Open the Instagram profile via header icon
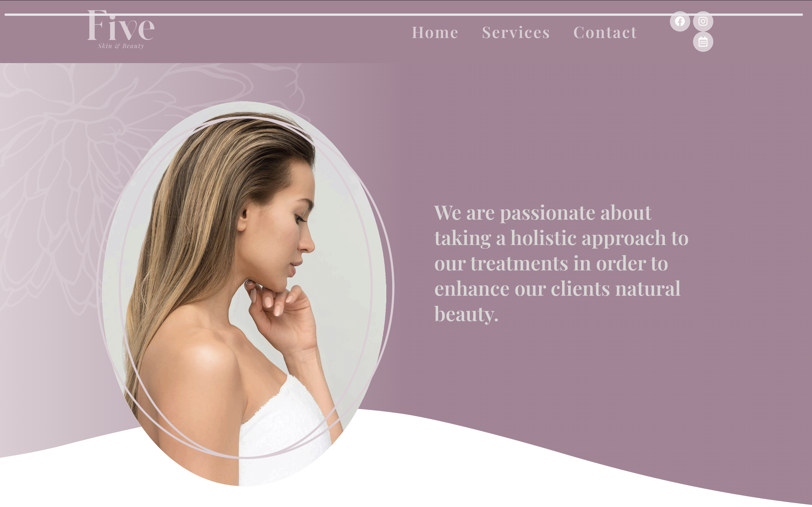 (x=703, y=21)
